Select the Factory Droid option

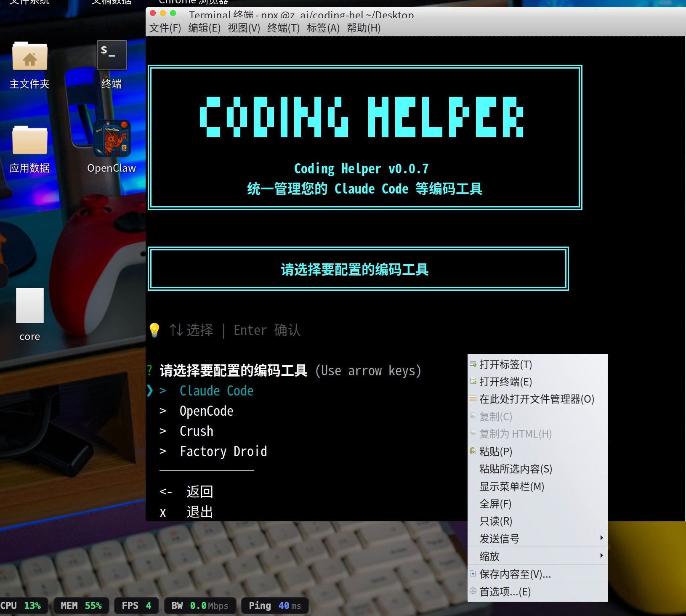click(x=223, y=451)
